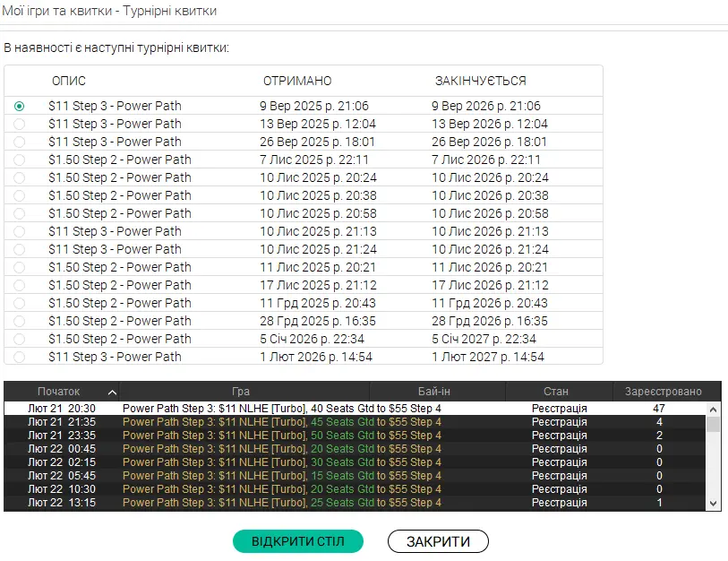Click the ВІДКРИТИ СТІЛ button

(x=299, y=541)
